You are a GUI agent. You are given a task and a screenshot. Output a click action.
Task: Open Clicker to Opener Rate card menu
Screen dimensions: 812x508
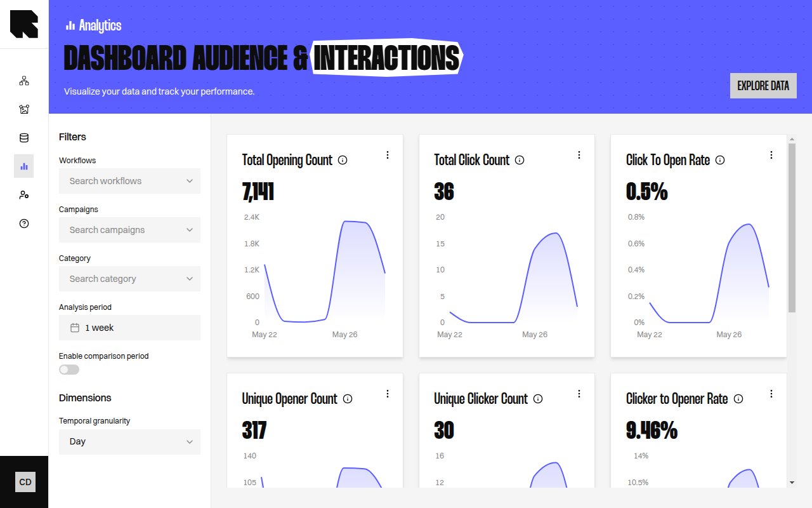coord(771,394)
